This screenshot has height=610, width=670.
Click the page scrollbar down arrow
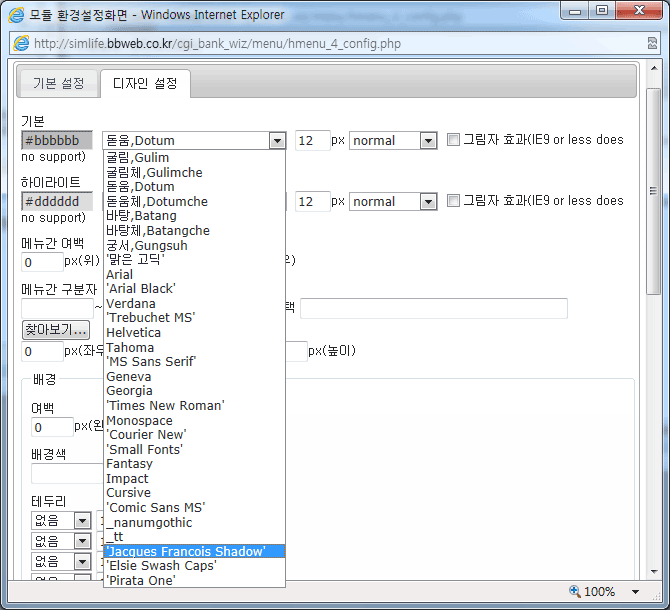(x=653, y=572)
